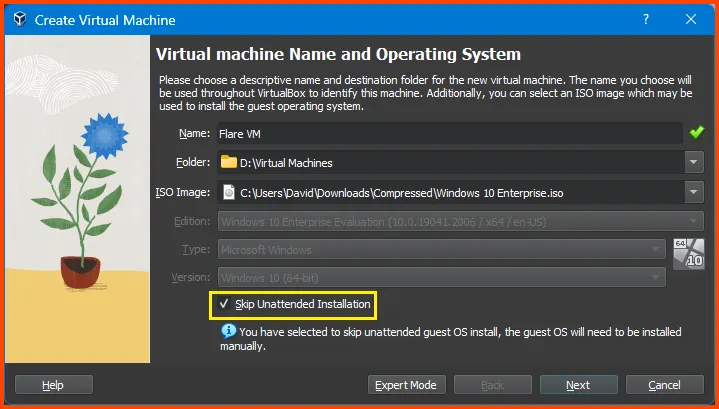Switch to Expert Mode

[x=406, y=385]
